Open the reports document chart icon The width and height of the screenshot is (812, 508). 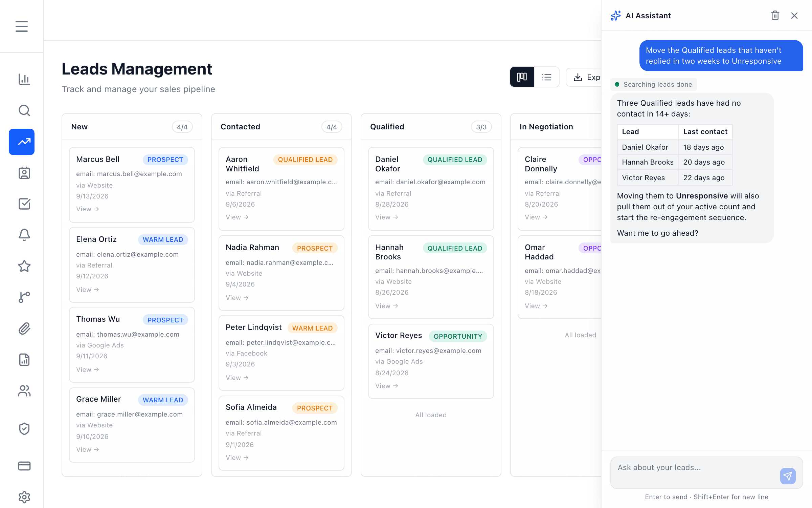24,360
